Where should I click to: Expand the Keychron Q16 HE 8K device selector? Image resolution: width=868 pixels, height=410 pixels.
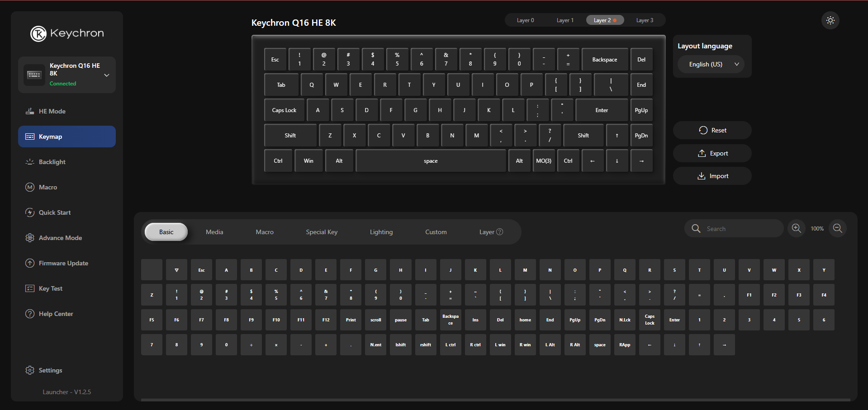[107, 75]
